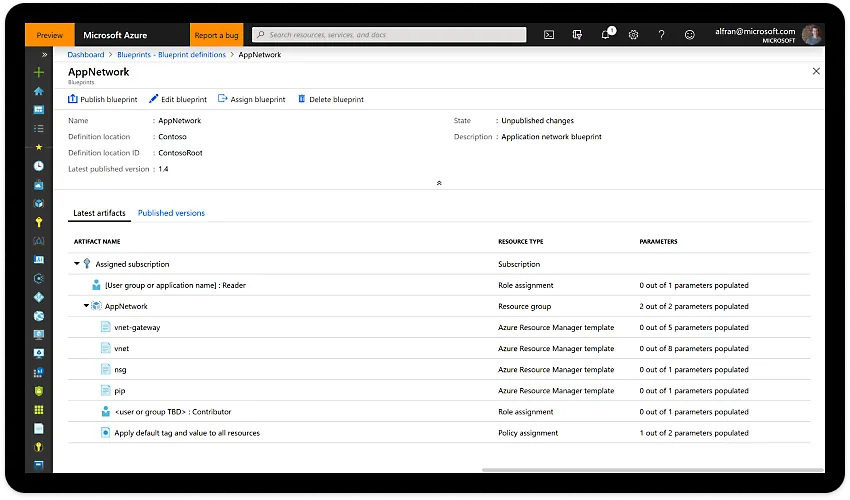Screen dimensions: 850x500
Task: Open the directory and subscription filter
Action: [577, 35]
